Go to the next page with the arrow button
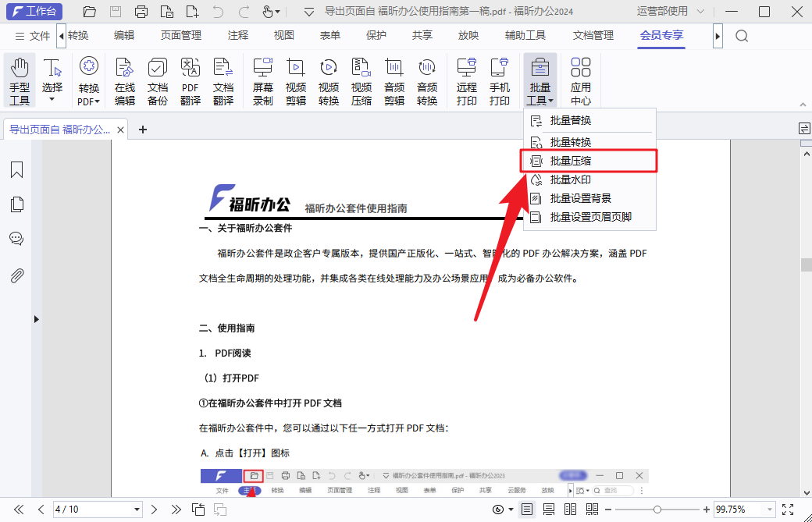Screen dimensions: 812x522 coord(154,509)
